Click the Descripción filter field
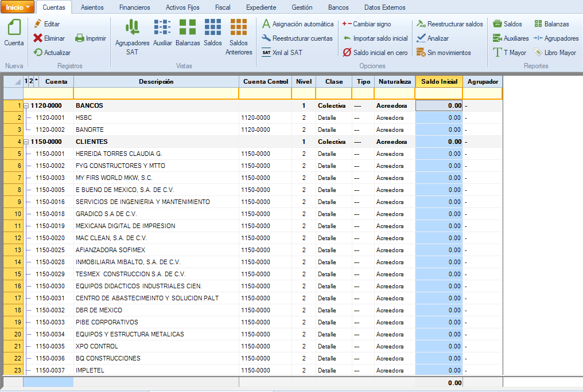The height and width of the screenshot is (392, 583). point(156,93)
